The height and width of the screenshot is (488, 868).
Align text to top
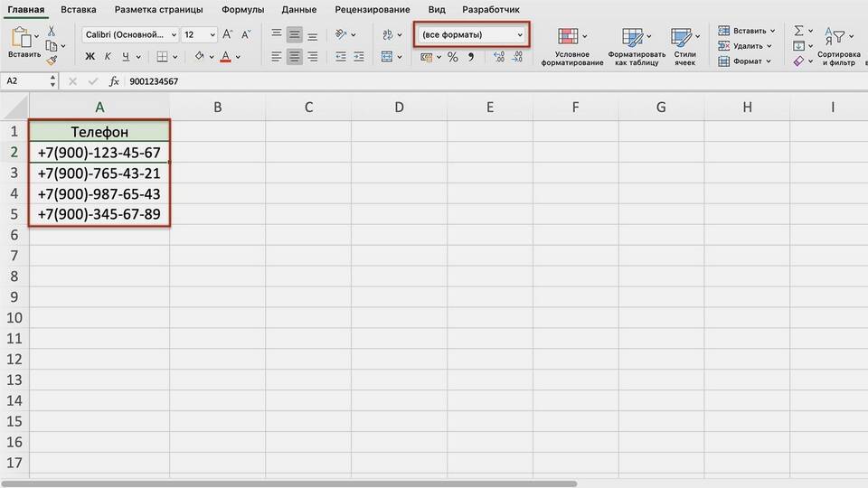click(277, 34)
